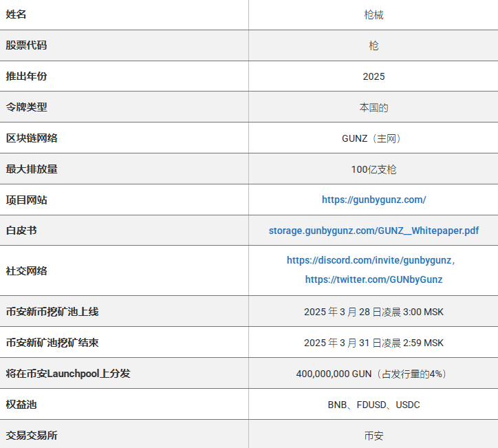The height and width of the screenshot is (448, 498).
Task: Select the 交易交易所 label
Action: point(32,436)
